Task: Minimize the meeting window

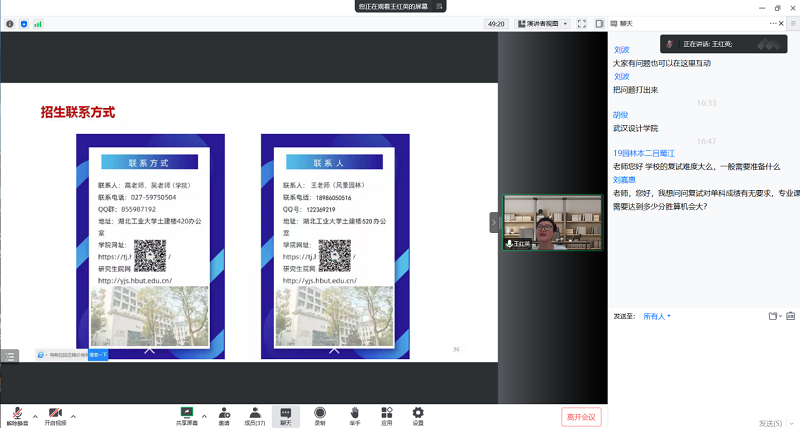Action: (762, 8)
